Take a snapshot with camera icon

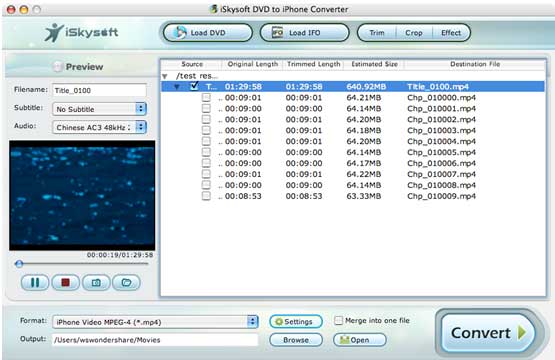pyautogui.click(x=96, y=282)
